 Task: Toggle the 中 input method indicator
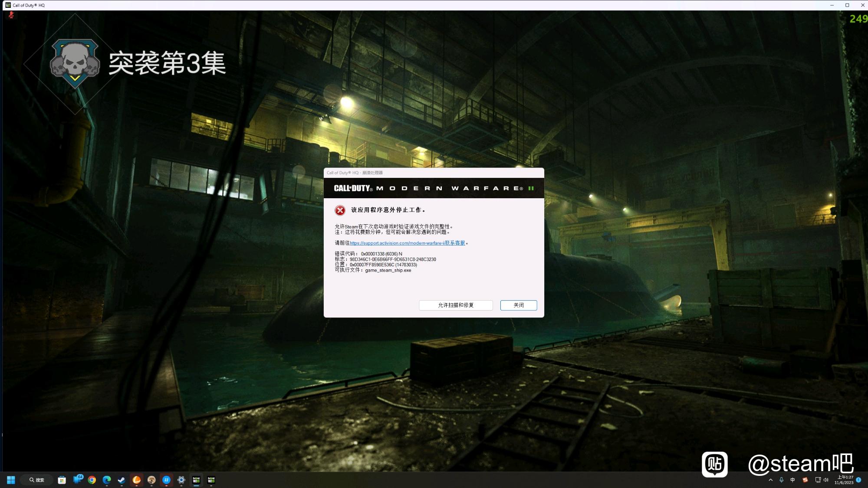pyautogui.click(x=792, y=480)
